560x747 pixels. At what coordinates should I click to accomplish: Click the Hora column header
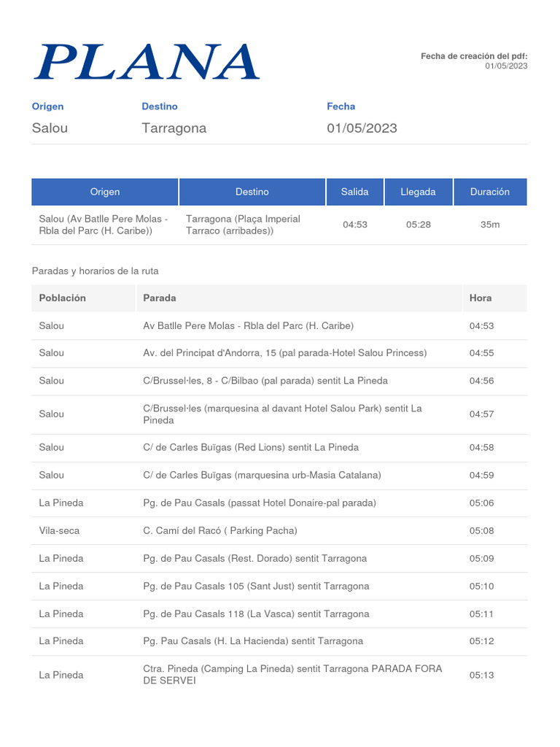[x=481, y=298]
